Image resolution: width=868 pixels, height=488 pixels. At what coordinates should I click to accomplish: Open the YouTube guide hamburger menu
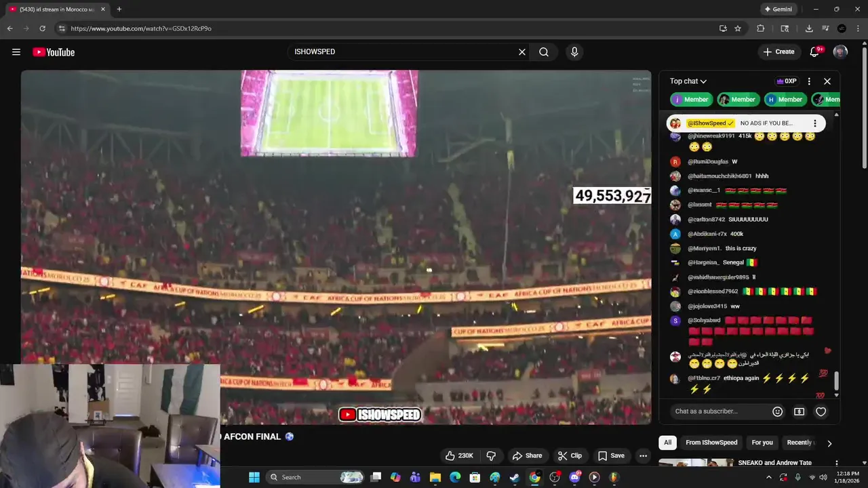pyautogui.click(x=16, y=52)
